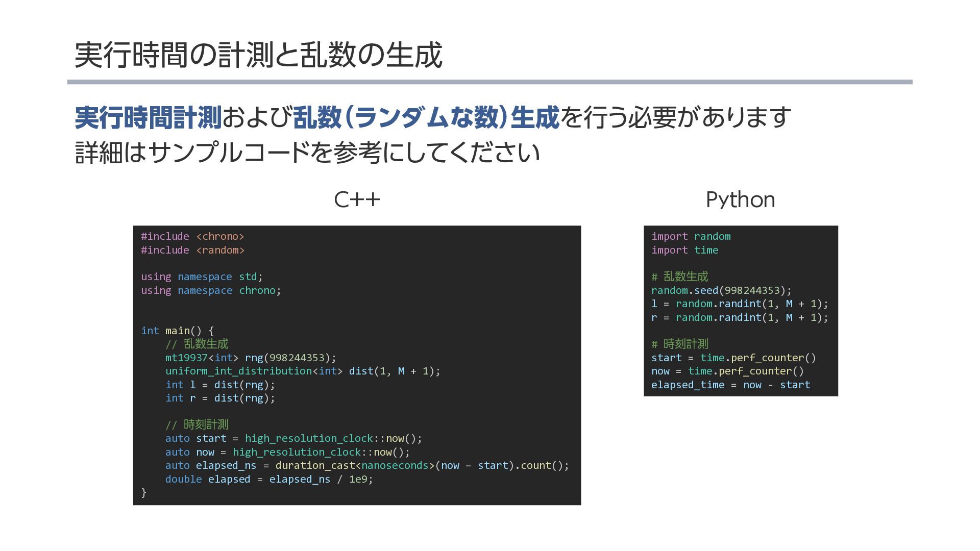Image resolution: width=980 pixels, height=551 pixels.
Task: Click the sentence 詳細はサンプルコードを参考にしてください
Action: pyautogui.click(x=307, y=153)
